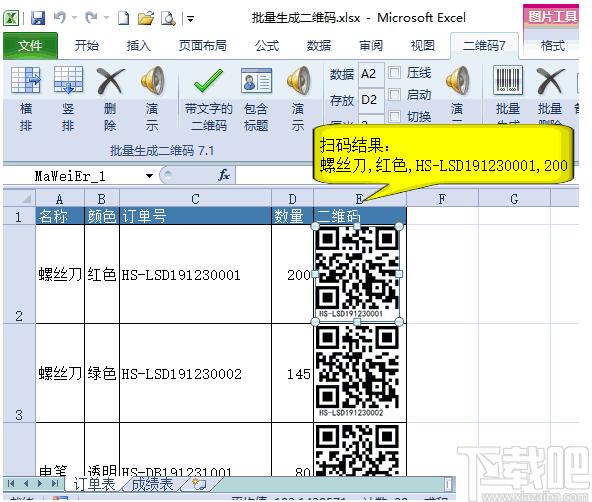Expand the Quick Access Toolbar customize arrow
592x502 pixels.
point(190,18)
